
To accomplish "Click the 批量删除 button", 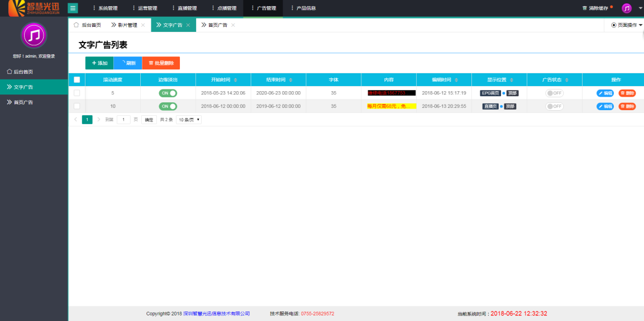I will (x=161, y=63).
